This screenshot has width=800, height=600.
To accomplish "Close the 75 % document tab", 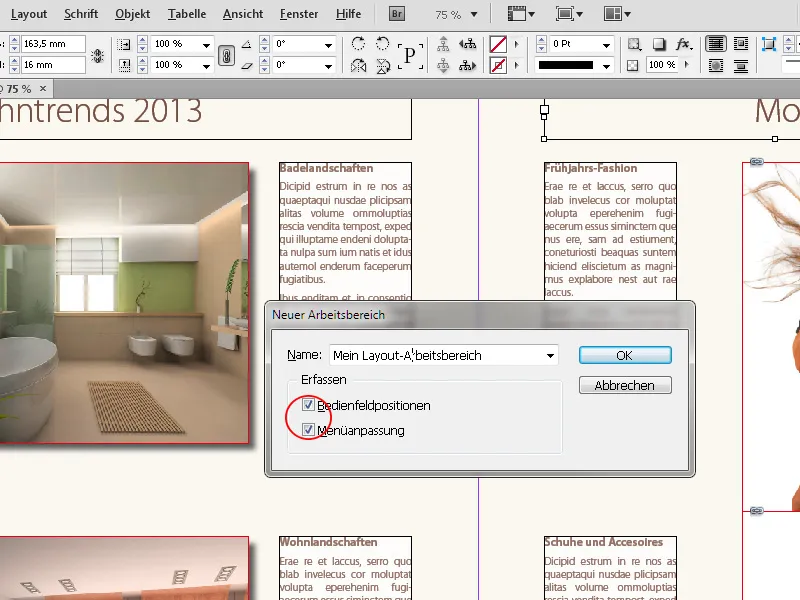I will click(x=43, y=89).
